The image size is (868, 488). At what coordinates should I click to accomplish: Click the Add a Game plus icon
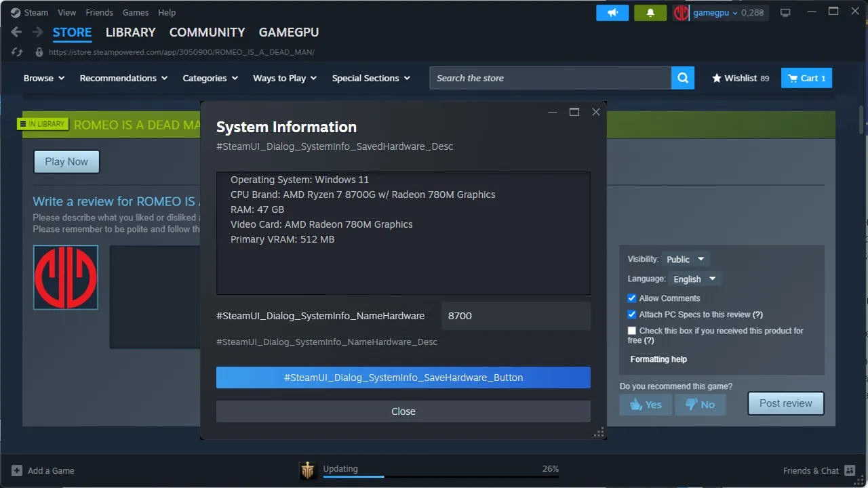(x=17, y=470)
